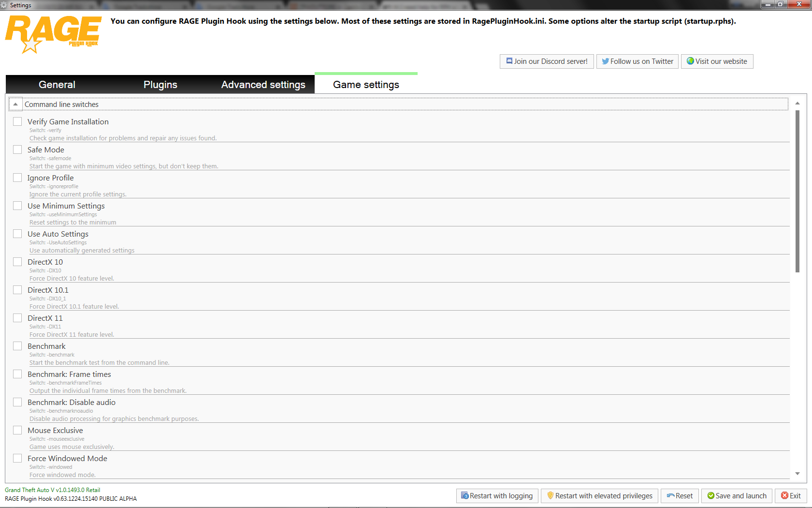The image size is (812, 508).
Task: Tick the Safe Mode checkbox
Action: coord(17,149)
